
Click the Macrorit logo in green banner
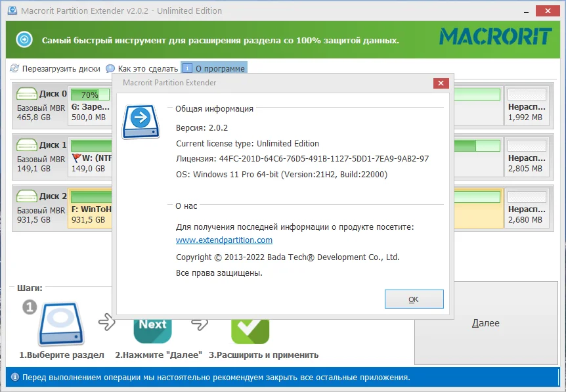click(496, 36)
